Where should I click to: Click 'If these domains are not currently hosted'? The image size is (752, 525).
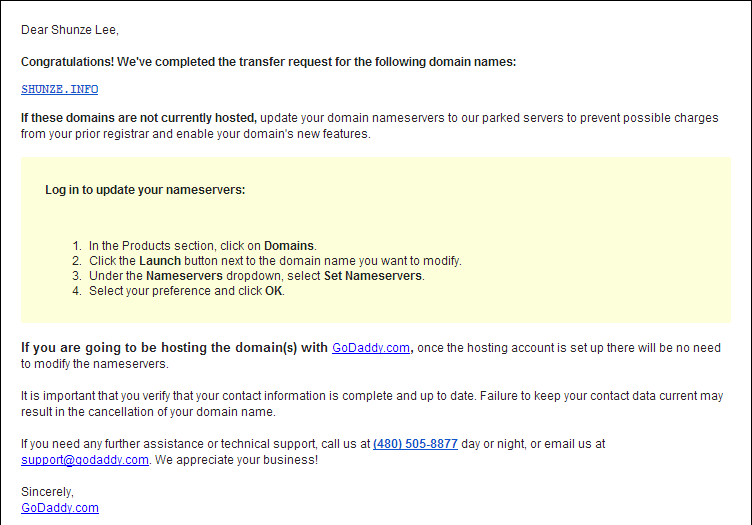point(139,118)
